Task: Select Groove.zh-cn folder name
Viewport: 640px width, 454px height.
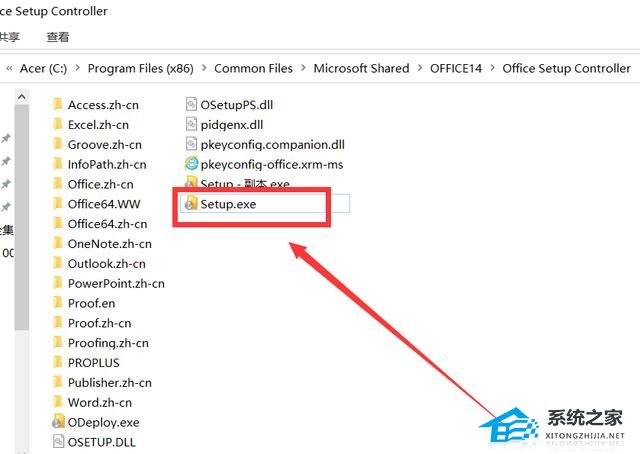Action: point(105,145)
